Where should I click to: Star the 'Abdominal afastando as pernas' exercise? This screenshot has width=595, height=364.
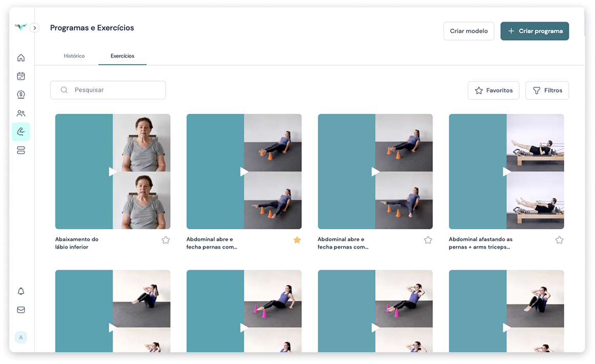point(559,240)
